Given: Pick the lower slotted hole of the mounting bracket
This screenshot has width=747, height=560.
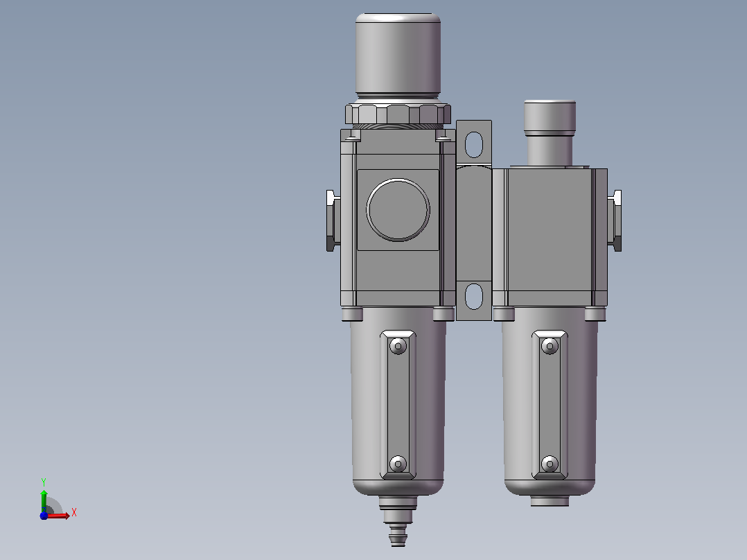Looking at the screenshot, I should pyautogui.click(x=473, y=296).
